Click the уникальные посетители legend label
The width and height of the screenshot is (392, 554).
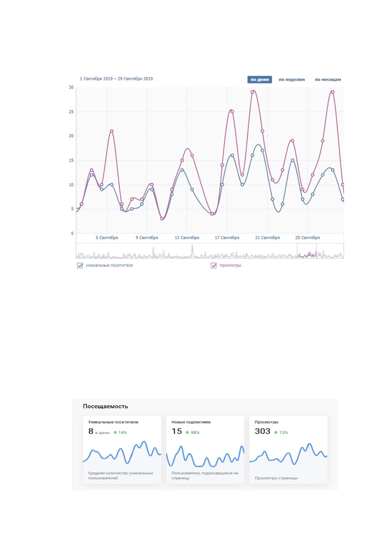tap(109, 265)
